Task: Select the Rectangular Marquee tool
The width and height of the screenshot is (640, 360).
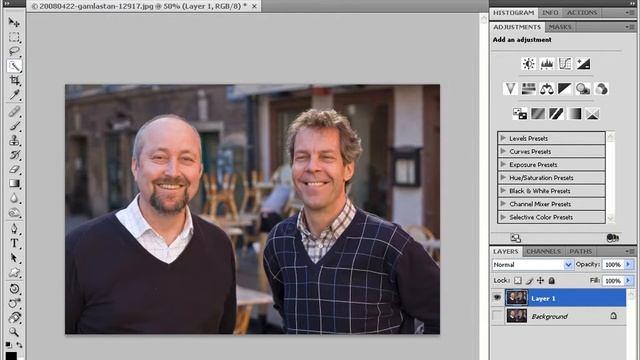Action: click(x=14, y=37)
